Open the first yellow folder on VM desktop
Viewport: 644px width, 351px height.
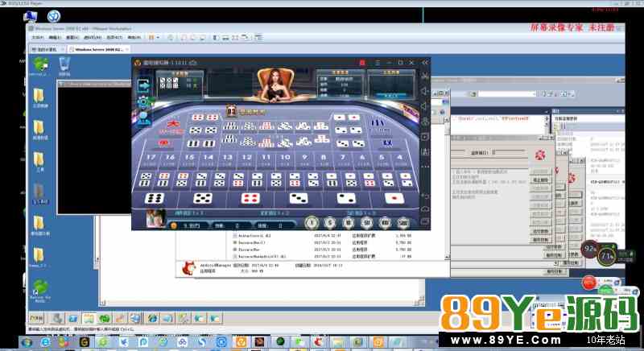[39, 95]
